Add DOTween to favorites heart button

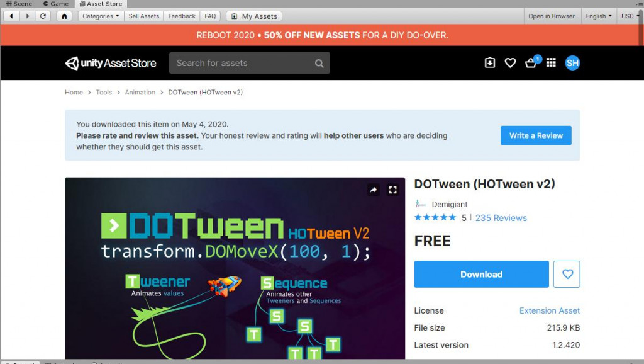coord(567,274)
